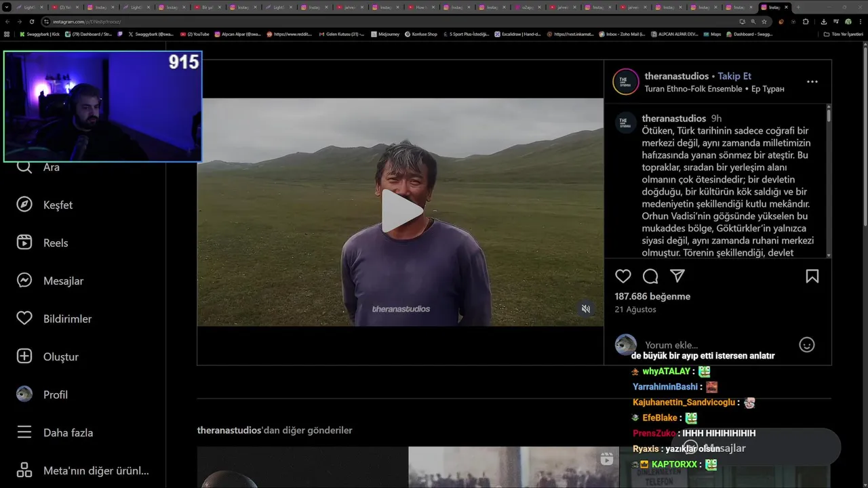Open site info icon in address bar
The image size is (868, 488).
pyautogui.click(x=46, y=22)
